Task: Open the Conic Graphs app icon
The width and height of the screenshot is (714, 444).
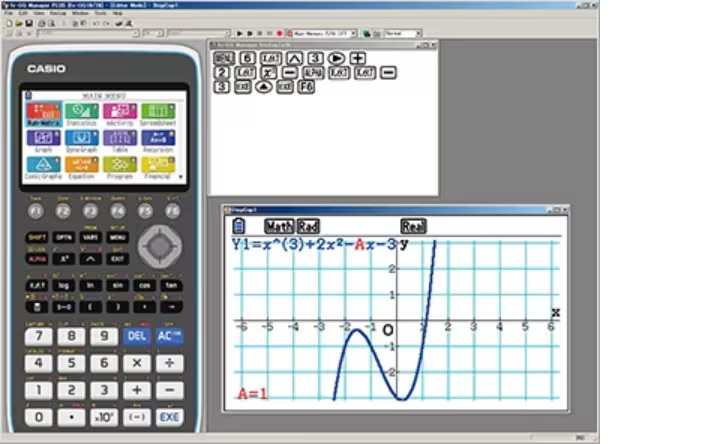Action: click(44, 166)
